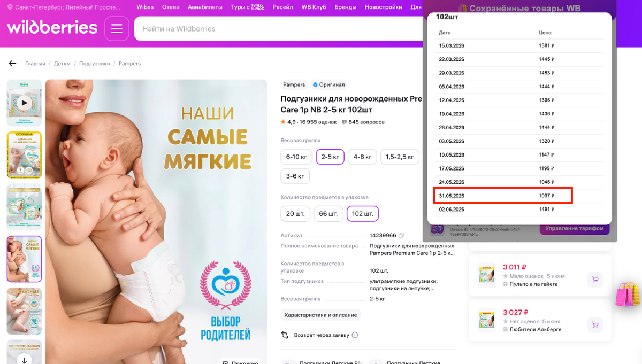The width and height of the screenshot is (642, 364).
Task: Open WB Клуб in the top menu
Action: (x=314, y=7)
